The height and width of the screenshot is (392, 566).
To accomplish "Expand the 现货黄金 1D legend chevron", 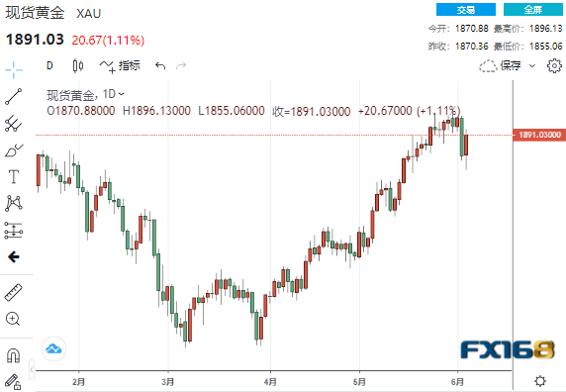I will [x=122, y=94].
